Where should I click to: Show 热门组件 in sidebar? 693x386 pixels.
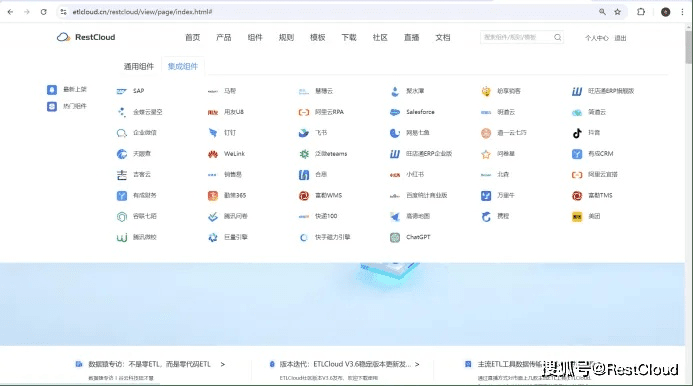[67, 107]
